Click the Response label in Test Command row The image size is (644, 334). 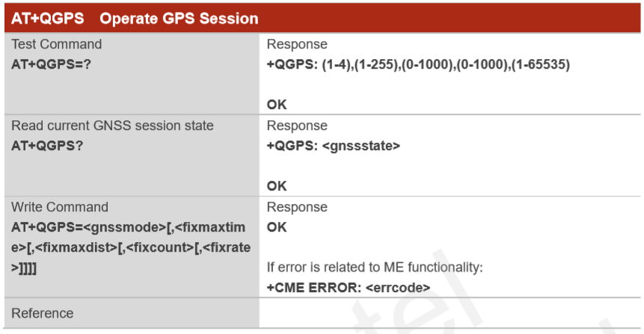297,44
